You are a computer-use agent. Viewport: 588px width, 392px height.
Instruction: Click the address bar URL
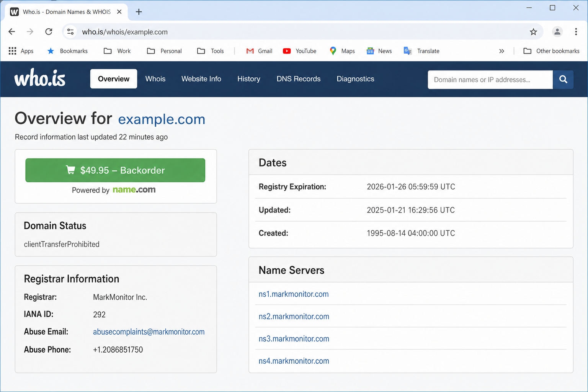(125, 32)
